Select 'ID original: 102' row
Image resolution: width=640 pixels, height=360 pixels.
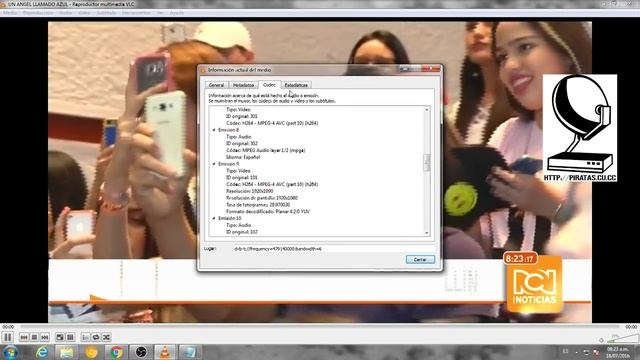point(242,232)
